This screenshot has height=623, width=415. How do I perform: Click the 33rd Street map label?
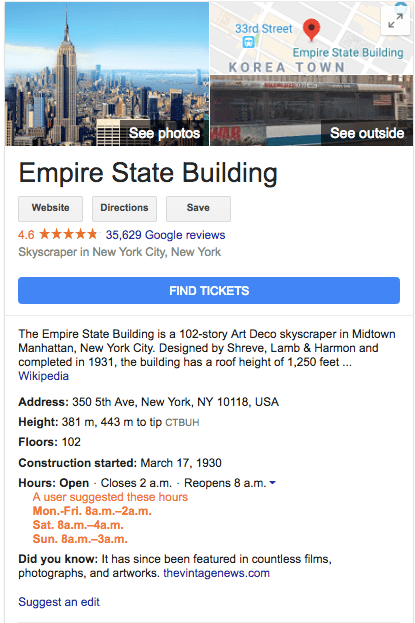click(x=264, y=29)
